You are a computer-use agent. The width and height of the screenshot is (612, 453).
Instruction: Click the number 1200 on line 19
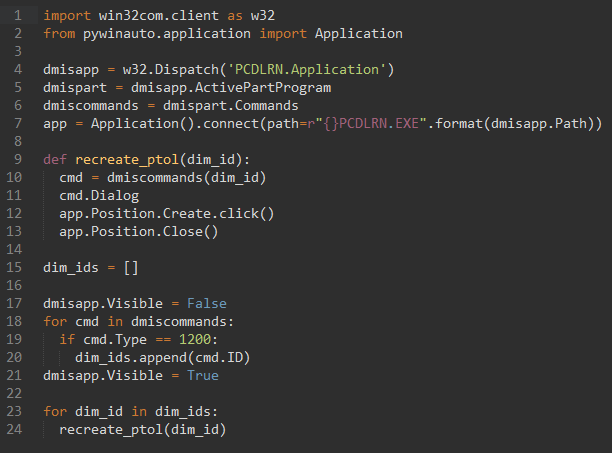tap(195, 339)
